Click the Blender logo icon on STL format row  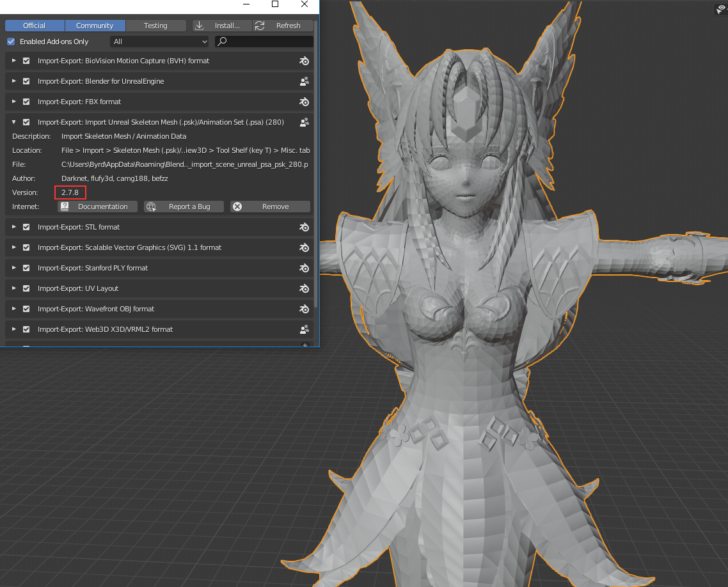tap(304, 227)
